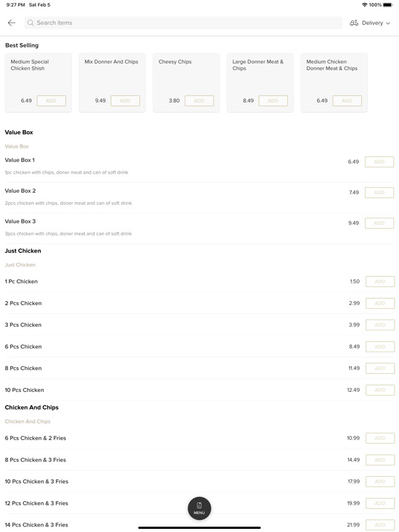Select the Chicken And Chips category link

pos(28,422)
